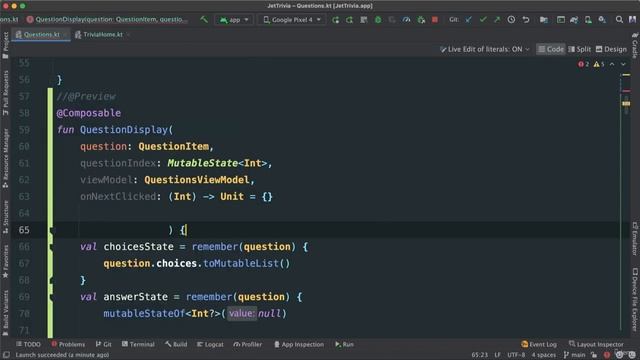Viewport: 640px width, 360px height.
Task: Click the Attach Debugger to Android Process icon
Action: coord(421,20)
